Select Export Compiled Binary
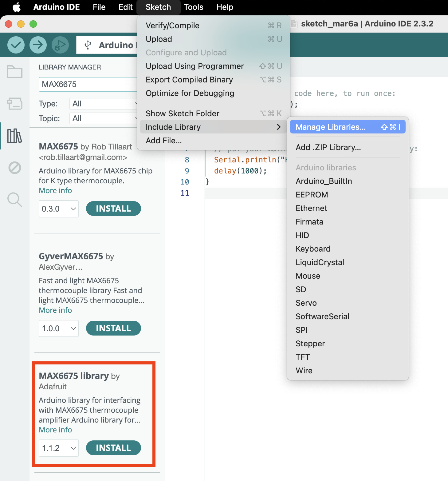The image size is (448, 481). (214, 80)
